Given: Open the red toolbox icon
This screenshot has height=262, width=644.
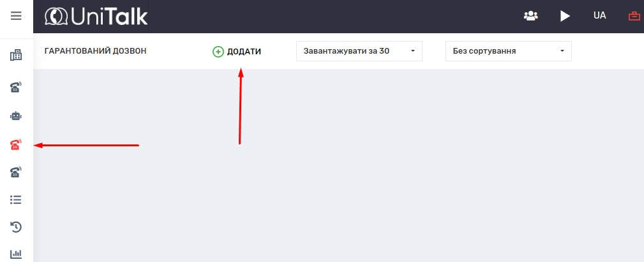Looking at the screenshot, I should [634, 16].
